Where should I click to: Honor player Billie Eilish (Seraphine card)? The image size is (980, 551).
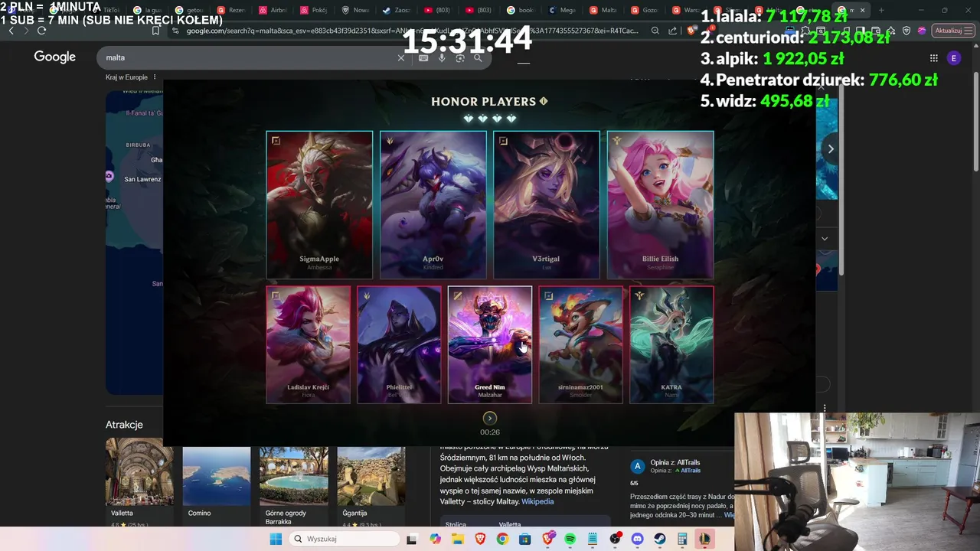660,205
